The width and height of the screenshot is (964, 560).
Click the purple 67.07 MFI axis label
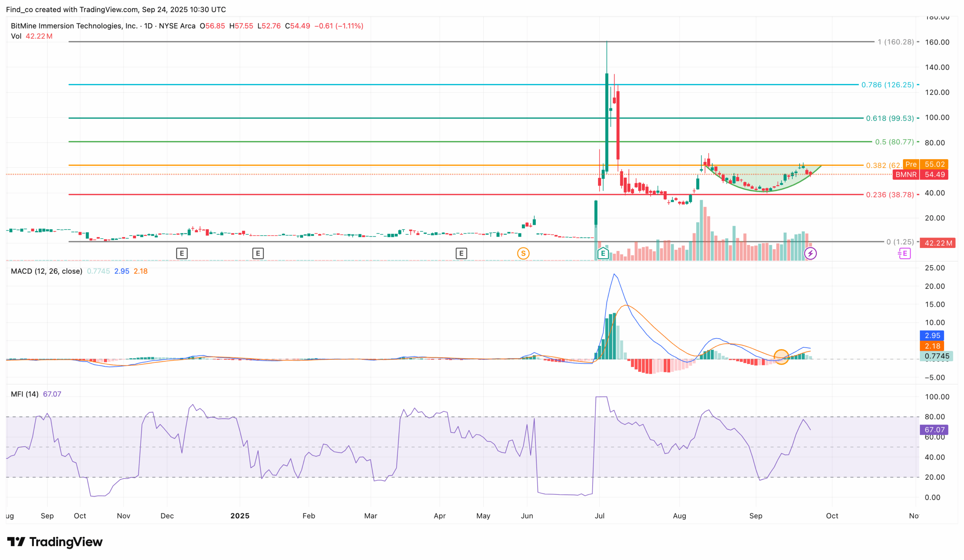click(934, 430)
